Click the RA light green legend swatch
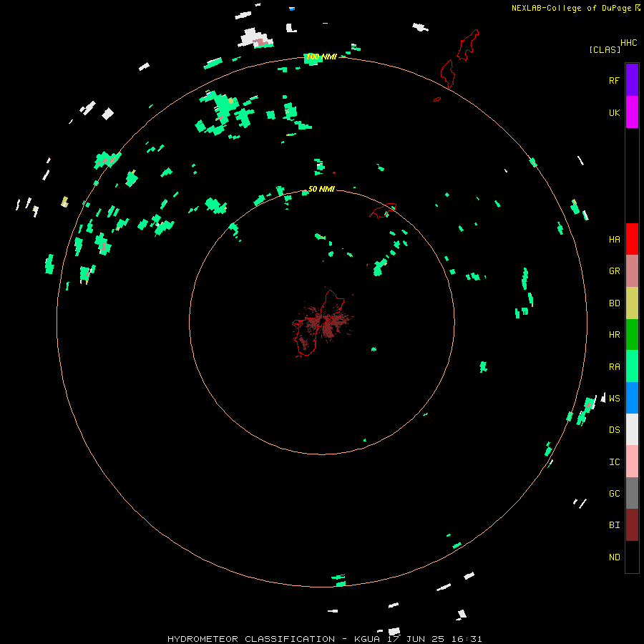This screenshot has width=644, height=644. point(632,366)
